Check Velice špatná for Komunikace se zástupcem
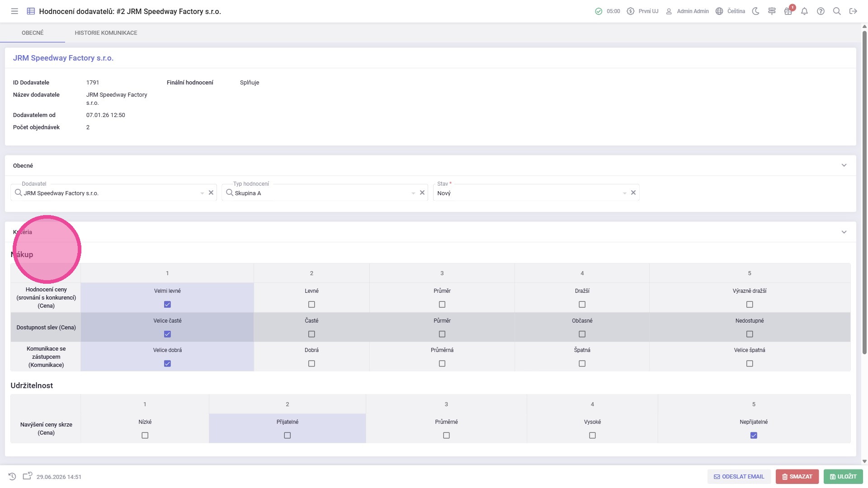This screenshot has height=488, width=868. (x=750, y=364)
